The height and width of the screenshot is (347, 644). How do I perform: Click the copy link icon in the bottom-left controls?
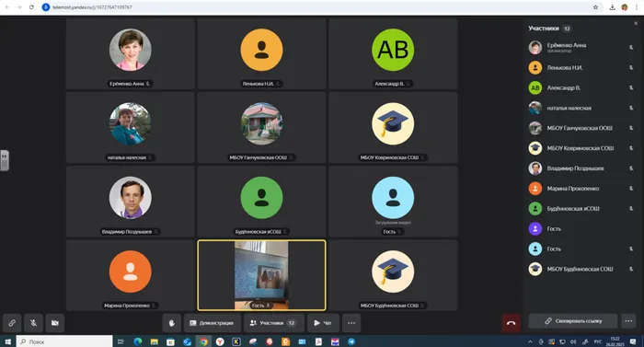pyautogui.click(x=12, y=323)
